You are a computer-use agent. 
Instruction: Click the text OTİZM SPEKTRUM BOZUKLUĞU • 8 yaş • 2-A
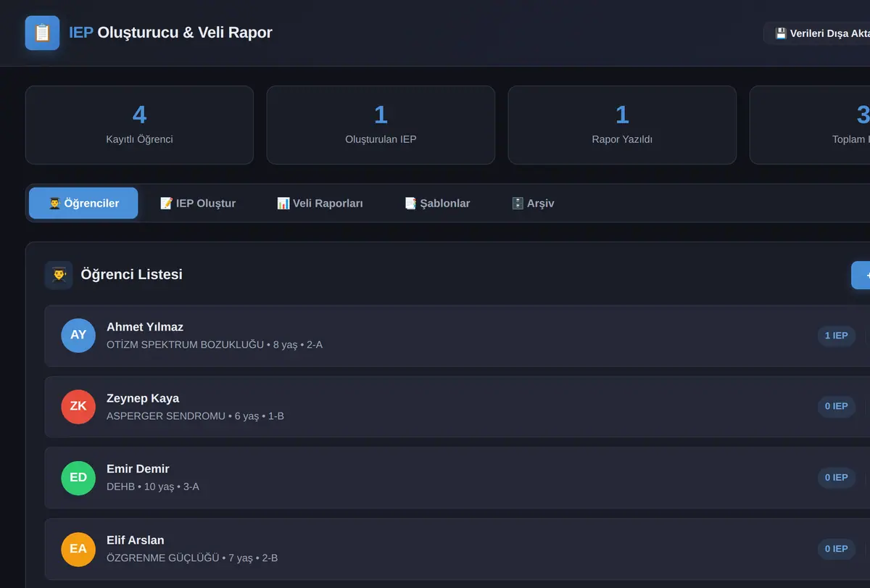(x=215, y=344)
